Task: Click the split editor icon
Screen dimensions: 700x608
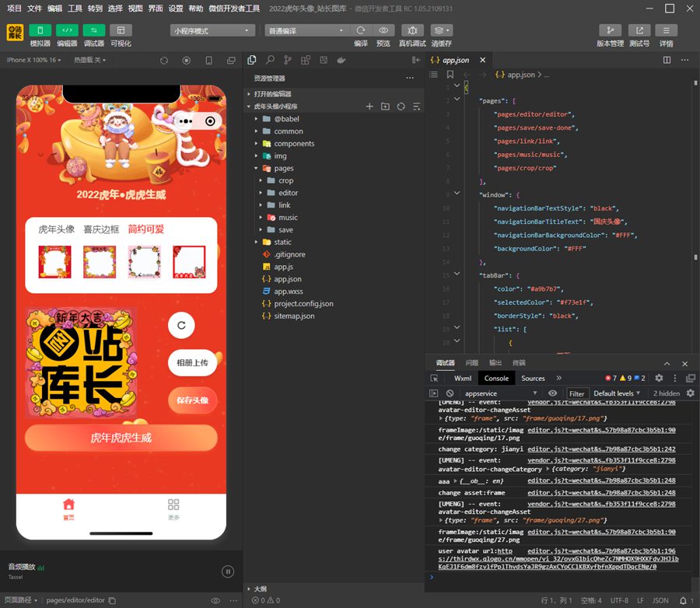Action: (667, 60)
